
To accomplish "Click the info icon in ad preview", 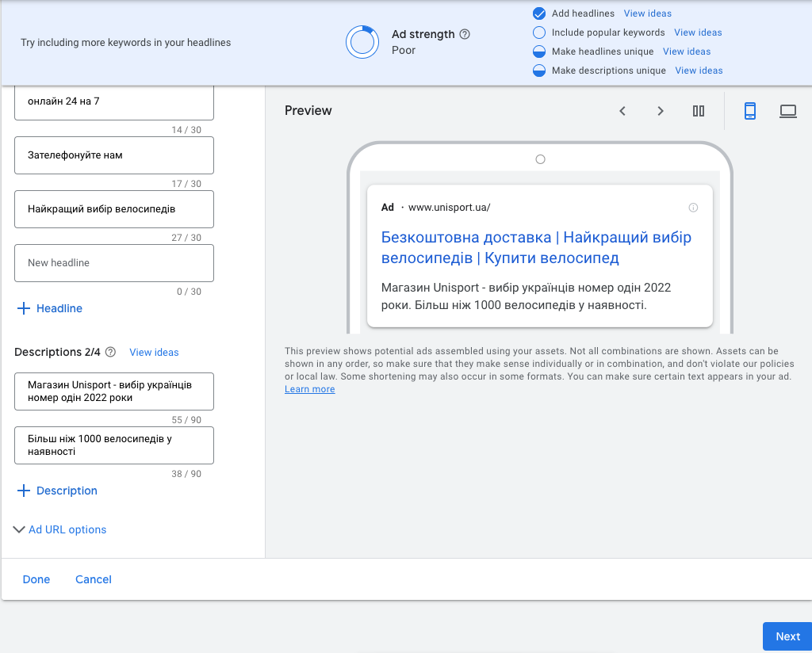I will point(693,208).
